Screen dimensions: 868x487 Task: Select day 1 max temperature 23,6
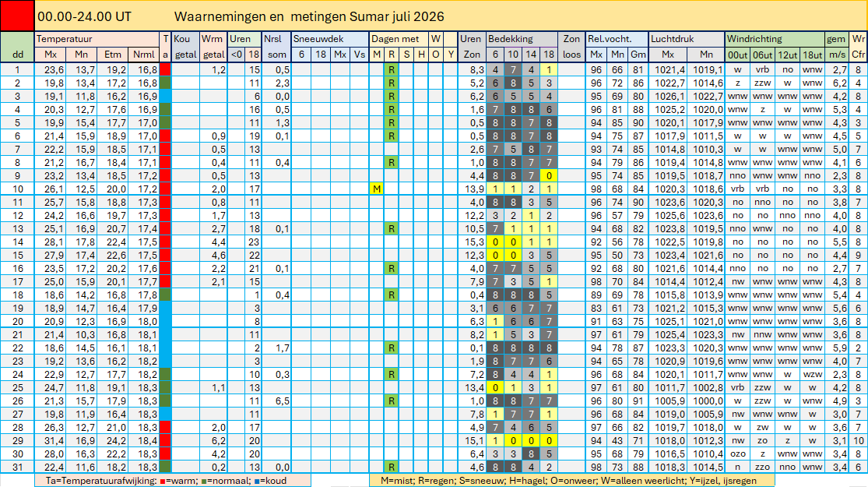pyautogui.click(x=54, y=70)
